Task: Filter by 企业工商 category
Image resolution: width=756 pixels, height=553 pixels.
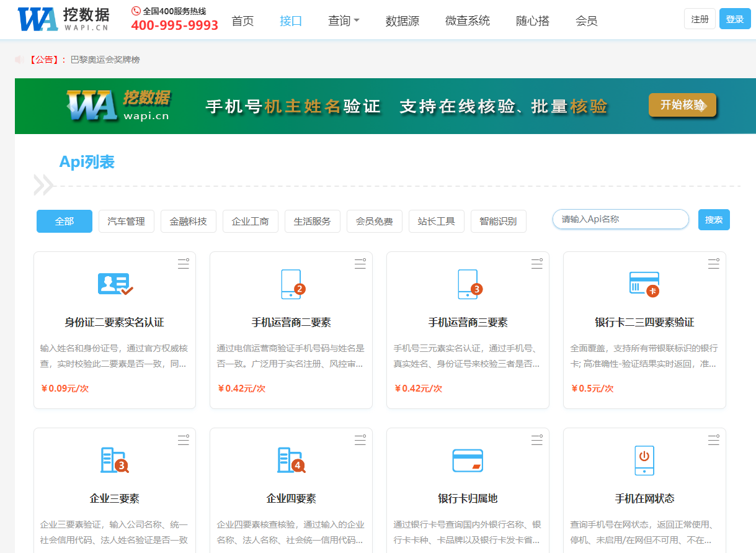Action: click(251, 221)
